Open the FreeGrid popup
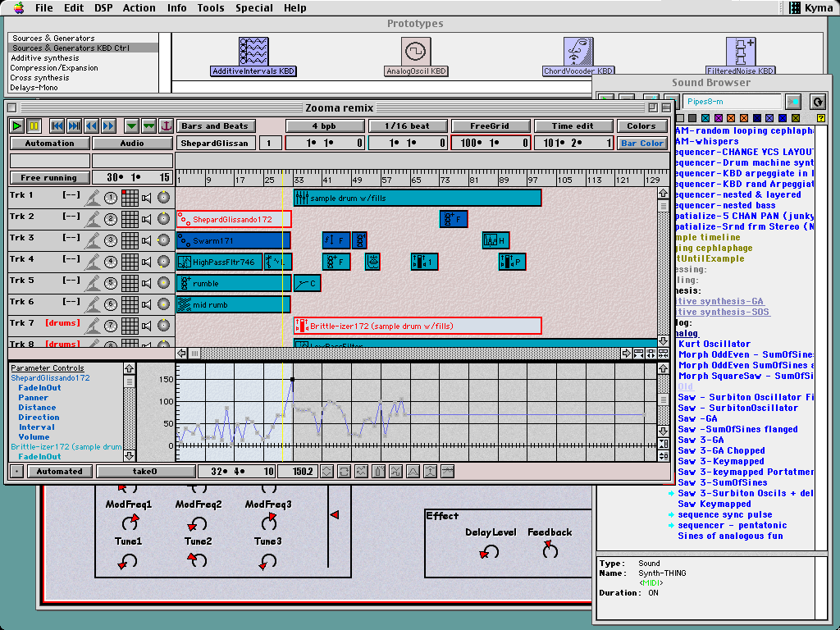The image size is (840, 630). (491, 126)
